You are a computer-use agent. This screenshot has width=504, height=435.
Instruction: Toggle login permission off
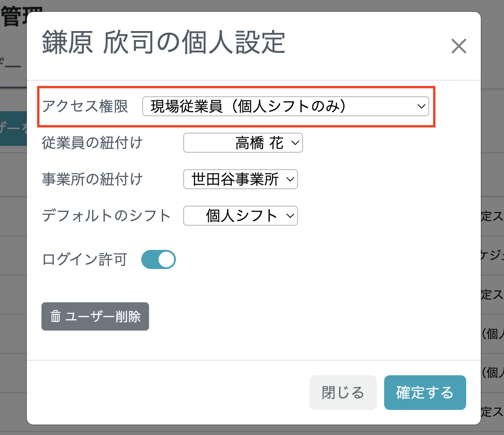(x=159, y=259)
